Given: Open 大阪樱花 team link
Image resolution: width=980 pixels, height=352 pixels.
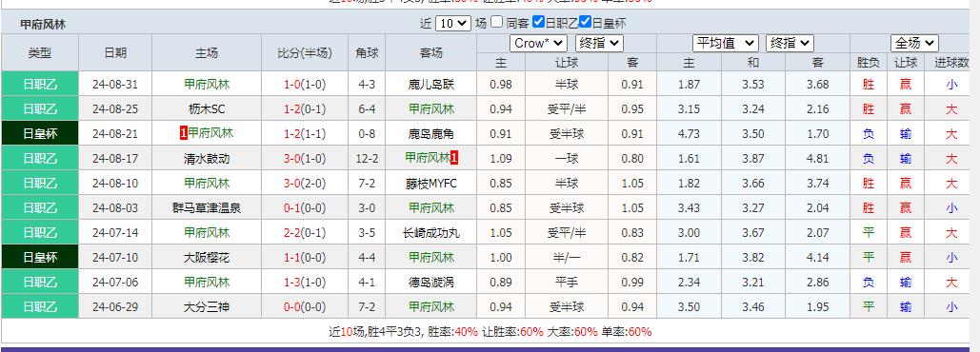Looking at the screenshot, I should click(x=207, y=257).
